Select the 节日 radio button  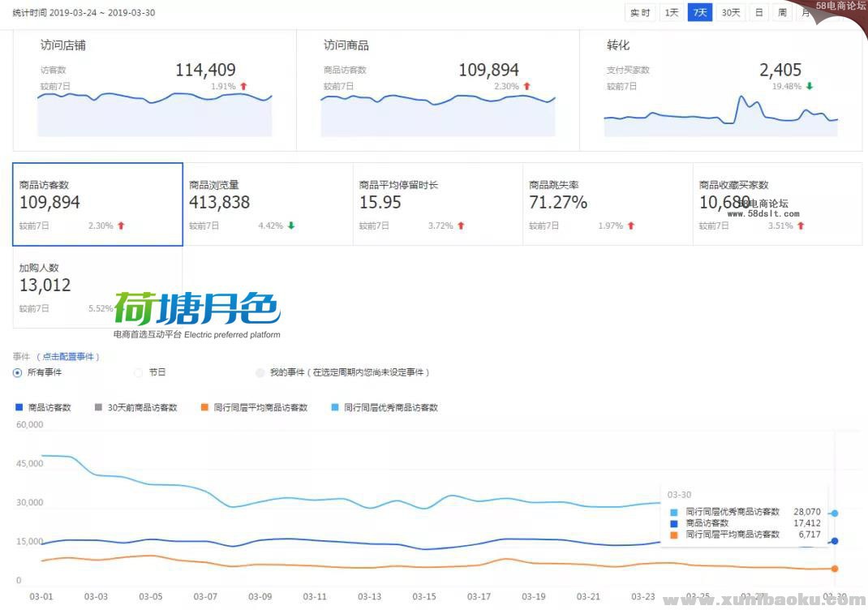tap(138, 372)
